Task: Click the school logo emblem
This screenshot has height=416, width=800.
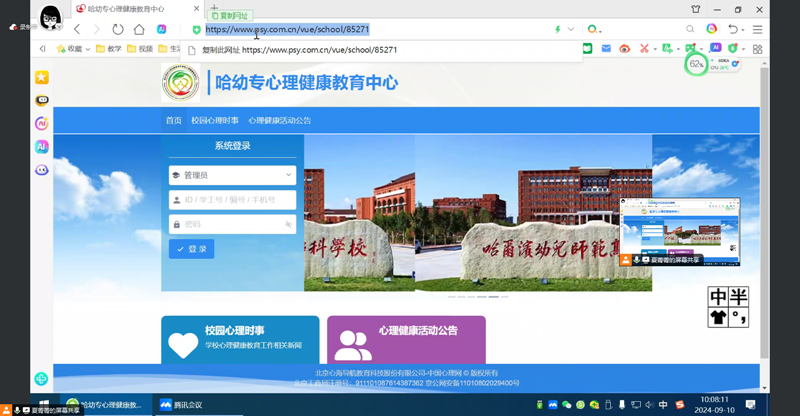Action: 181,83
